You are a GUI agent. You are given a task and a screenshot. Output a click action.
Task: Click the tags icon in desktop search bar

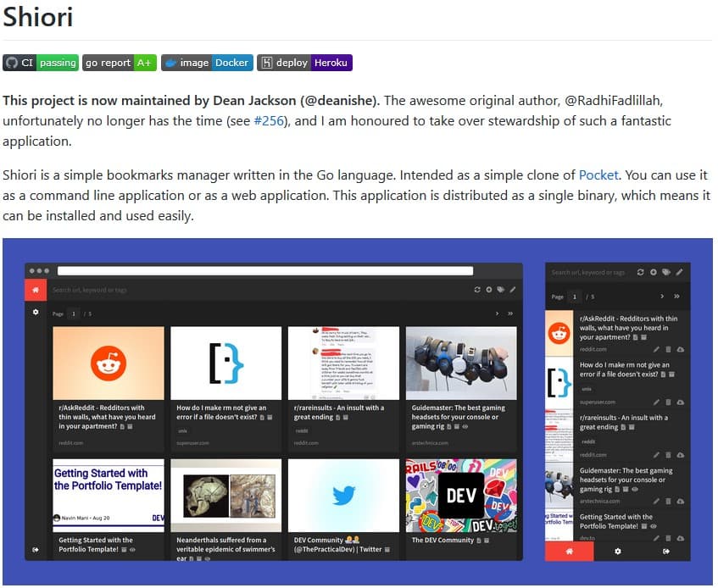(x=501, y=290)
